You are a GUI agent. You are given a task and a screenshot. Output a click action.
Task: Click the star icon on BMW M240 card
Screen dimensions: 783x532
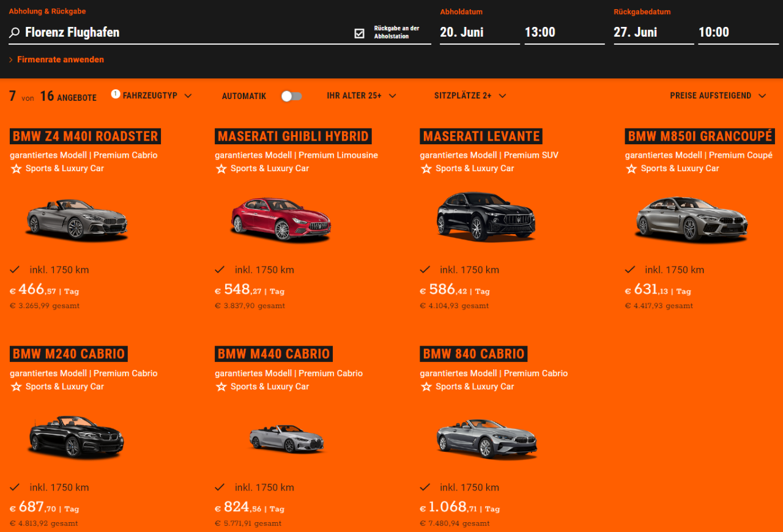click(x=17, y=386)
